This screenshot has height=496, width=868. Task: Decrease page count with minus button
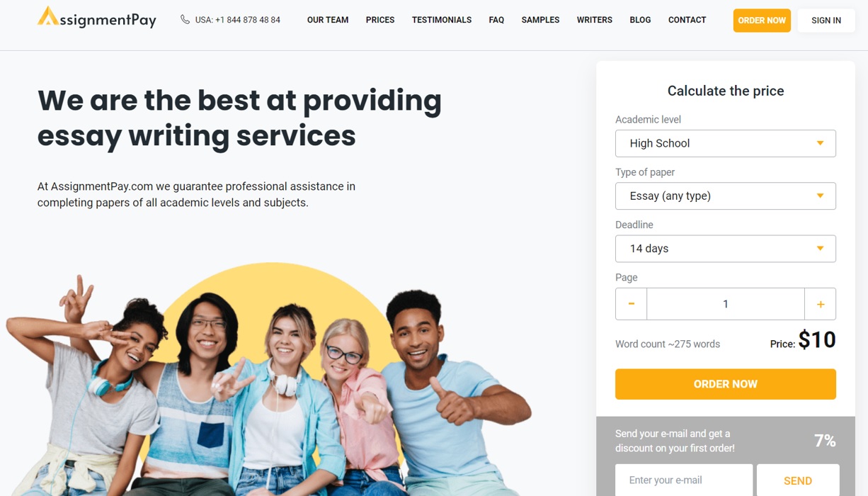[631, 304]
